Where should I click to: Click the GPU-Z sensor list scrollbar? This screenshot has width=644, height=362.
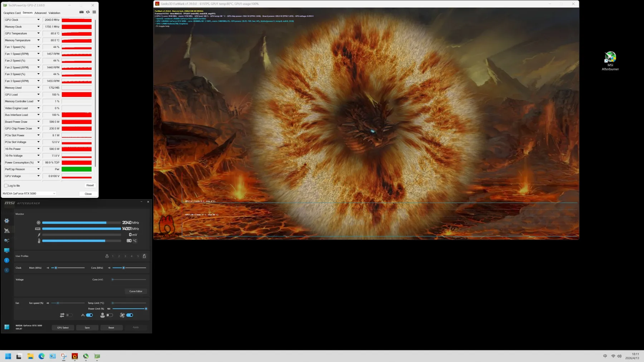coord(96,93)
